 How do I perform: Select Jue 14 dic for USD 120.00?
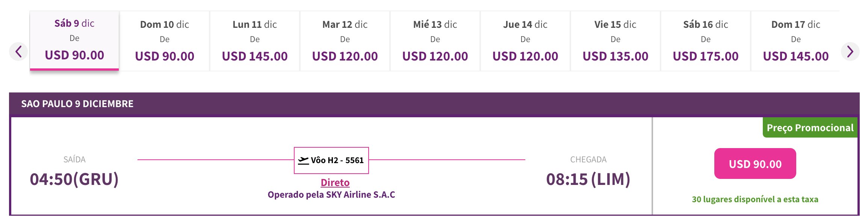(525, 41)
